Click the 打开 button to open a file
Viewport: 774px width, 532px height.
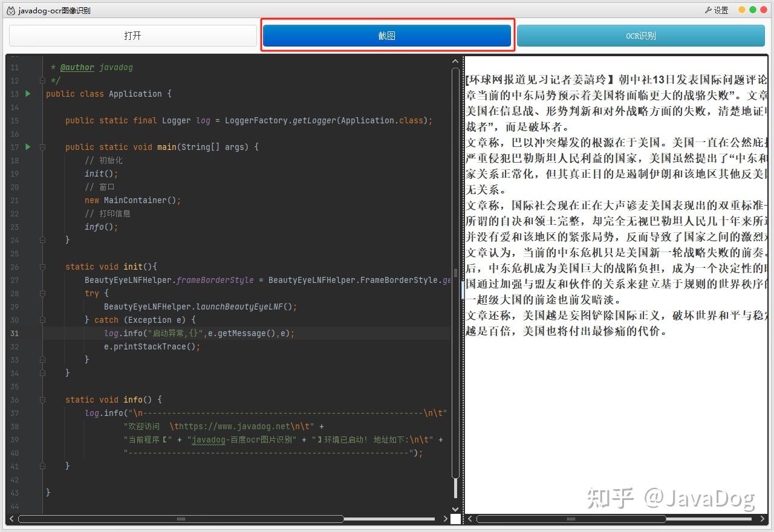[x=133, y=36]
